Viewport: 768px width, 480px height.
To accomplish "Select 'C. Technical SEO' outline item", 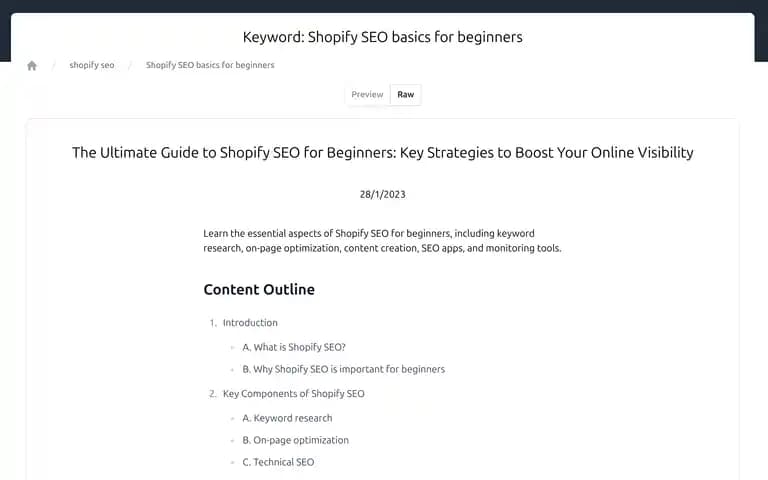I will pyautogui.click(x=279, y=462).
